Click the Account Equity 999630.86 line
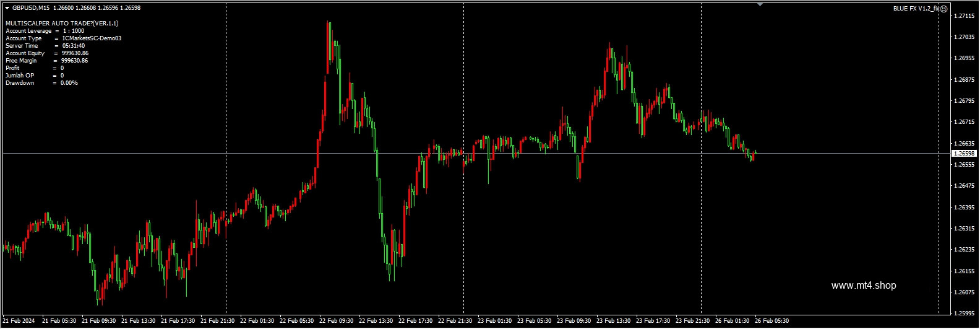Image resolution: width=980 pixels, height=329 pixels. [x=47, y=53]
